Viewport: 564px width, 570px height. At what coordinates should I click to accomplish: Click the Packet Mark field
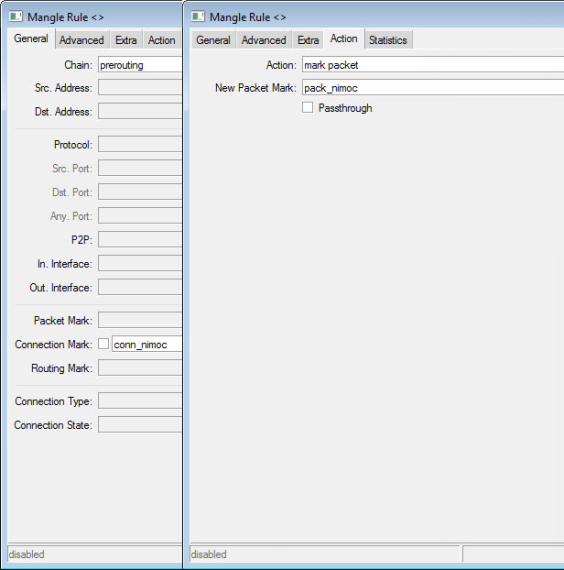(140, 320)
